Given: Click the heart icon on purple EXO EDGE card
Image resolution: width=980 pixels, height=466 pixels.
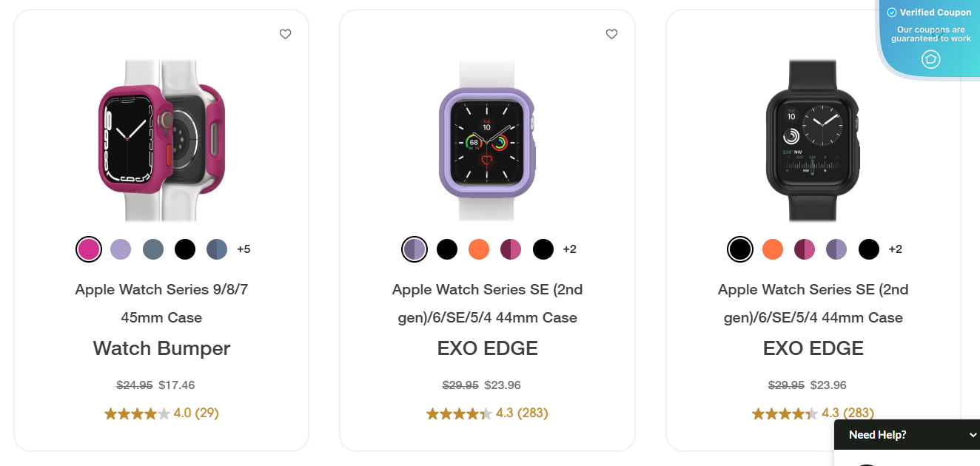Looking at the screenshot, I should point(611,34).
